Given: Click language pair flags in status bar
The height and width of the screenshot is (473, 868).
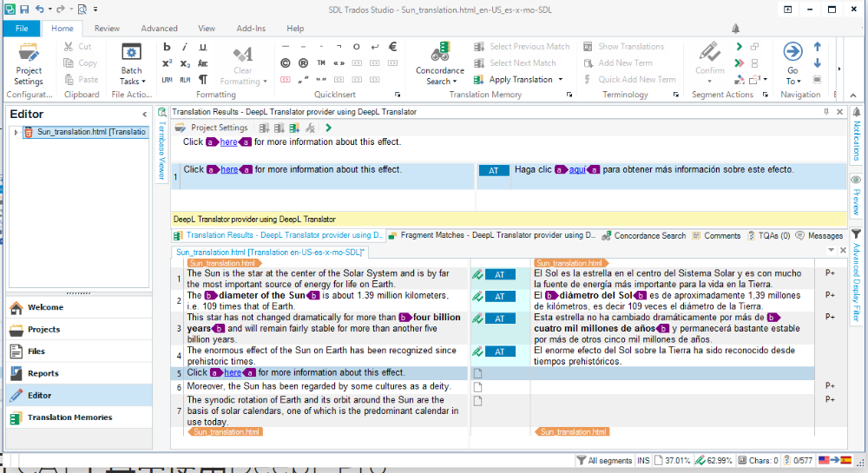Looking at the screenshot, I should tap(835, 460).
